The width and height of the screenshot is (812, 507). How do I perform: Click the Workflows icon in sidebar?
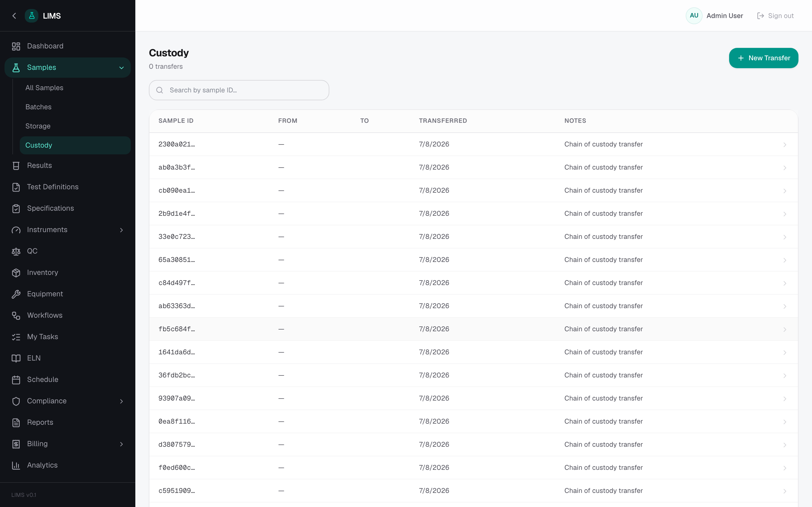16,315
